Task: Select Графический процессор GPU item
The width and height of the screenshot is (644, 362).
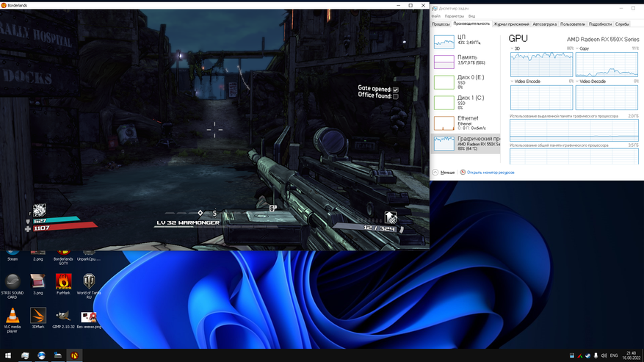Action: coord(466,143)
